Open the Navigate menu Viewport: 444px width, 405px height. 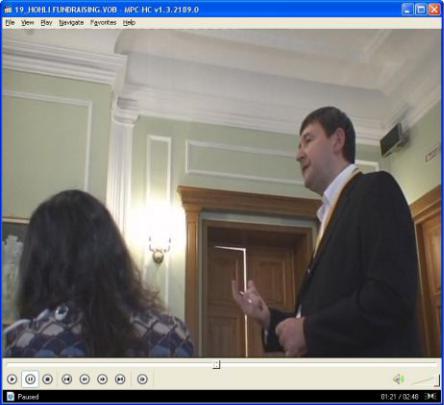[x=71, y=23]
